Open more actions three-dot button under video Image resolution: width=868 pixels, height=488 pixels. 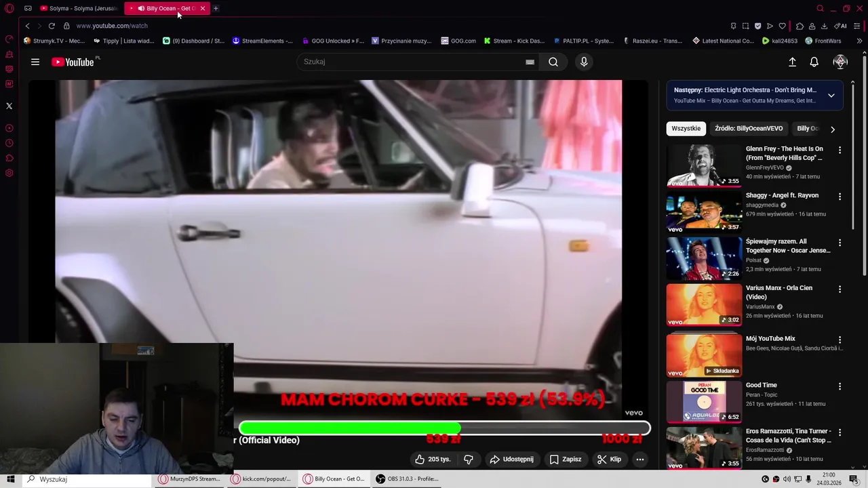pyautogui.click(x=639, y=459)
